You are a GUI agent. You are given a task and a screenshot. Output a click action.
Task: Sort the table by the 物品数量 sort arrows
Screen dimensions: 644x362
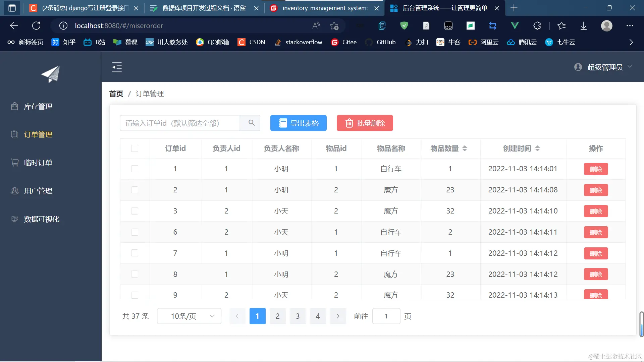pyautogui.click(x=465, y=148)
